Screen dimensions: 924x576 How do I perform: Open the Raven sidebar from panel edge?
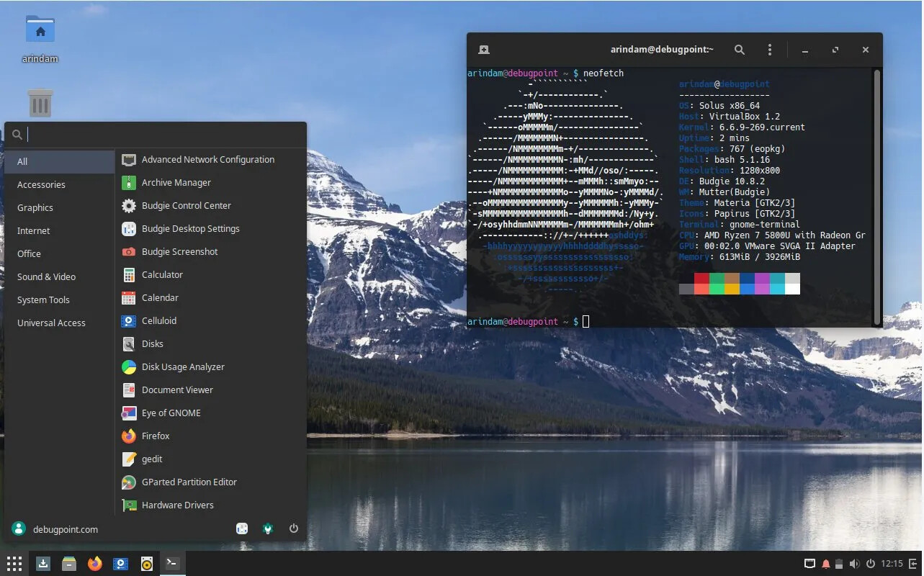[913, 564]
